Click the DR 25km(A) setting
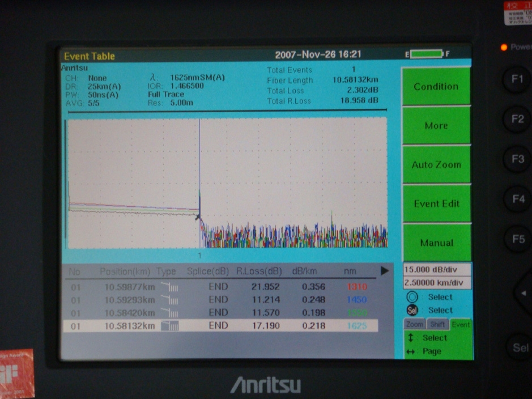The image size is (532, 399). point(104,87)
